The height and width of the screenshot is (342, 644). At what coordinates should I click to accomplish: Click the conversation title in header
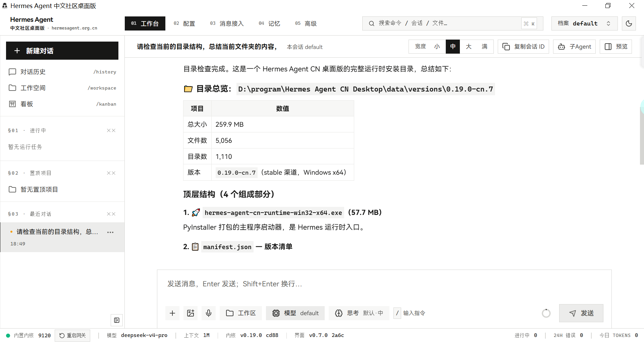[207, 47]
